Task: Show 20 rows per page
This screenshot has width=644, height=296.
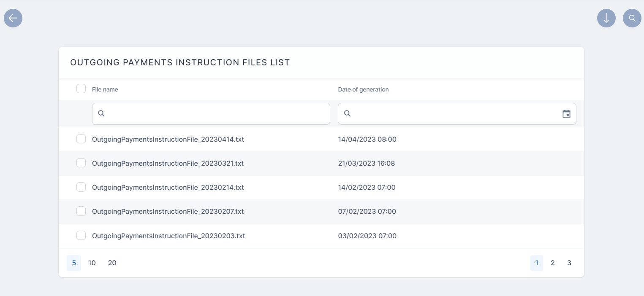Action: 112,263
